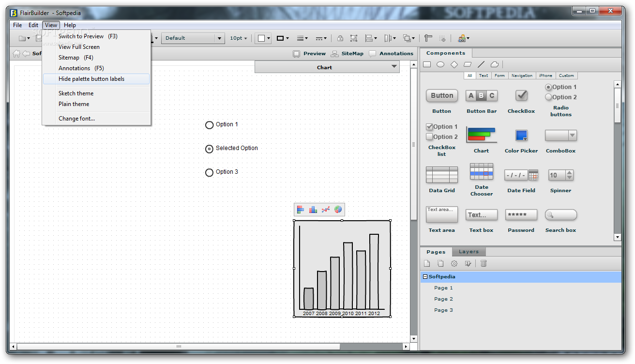Pick the Button component from palette

442,101
